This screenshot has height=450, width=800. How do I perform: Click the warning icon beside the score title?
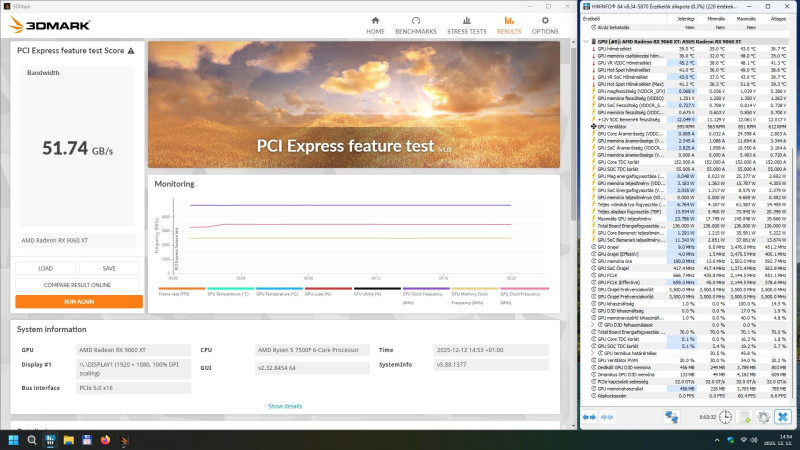131,51
